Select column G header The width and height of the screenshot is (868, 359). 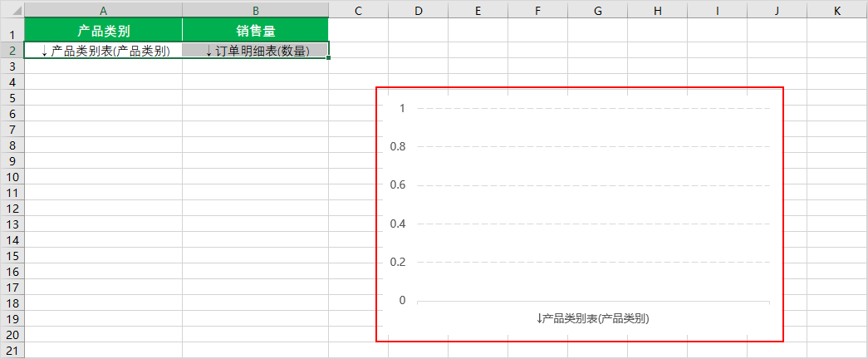597,10
